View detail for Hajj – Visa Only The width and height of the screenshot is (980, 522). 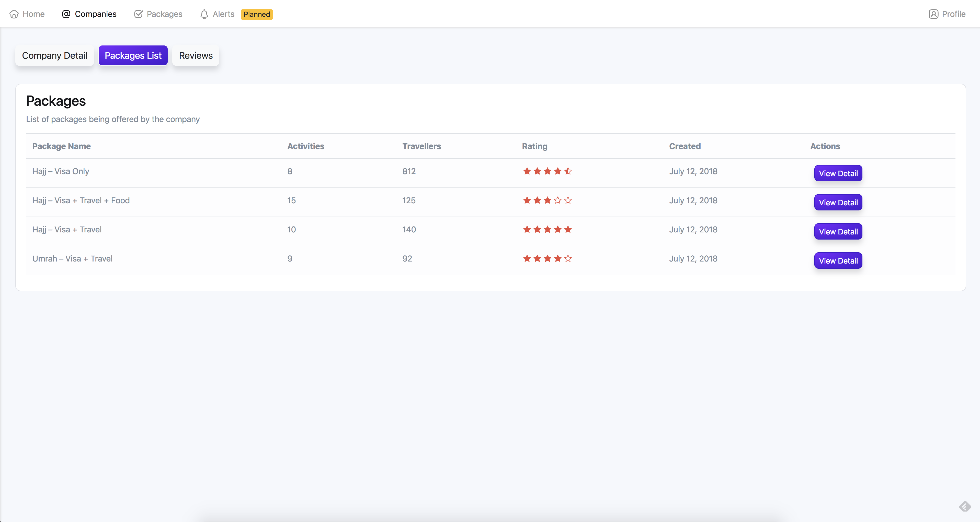tap(838, 173)
